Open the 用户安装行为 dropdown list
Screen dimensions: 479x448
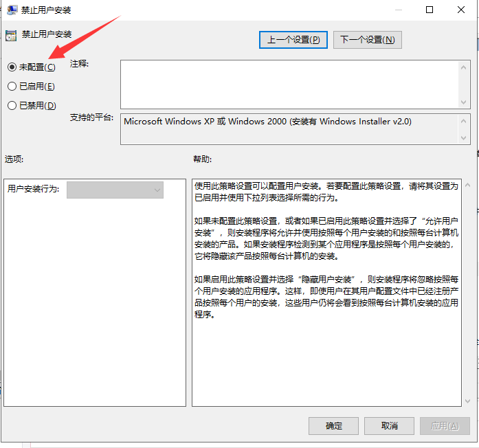pos(115,190)
